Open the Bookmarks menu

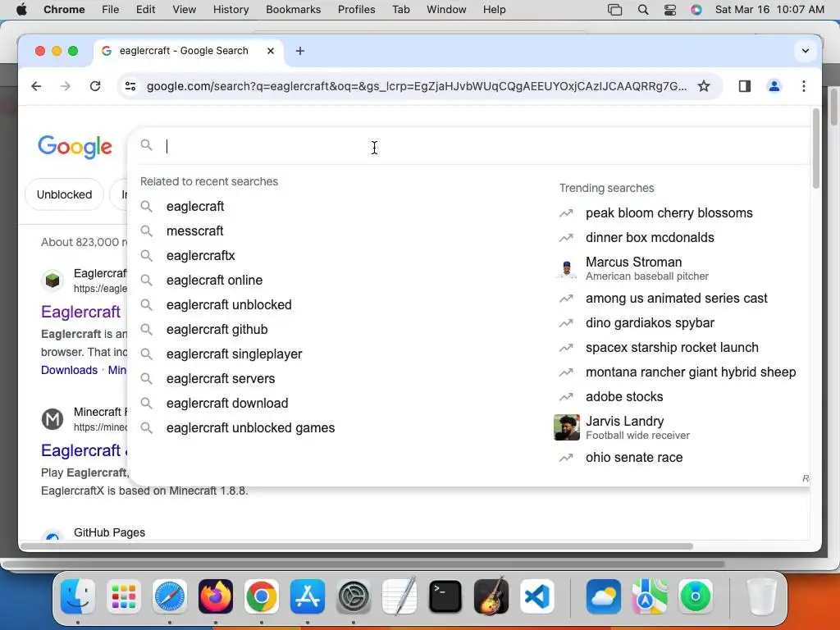point(293,10)
